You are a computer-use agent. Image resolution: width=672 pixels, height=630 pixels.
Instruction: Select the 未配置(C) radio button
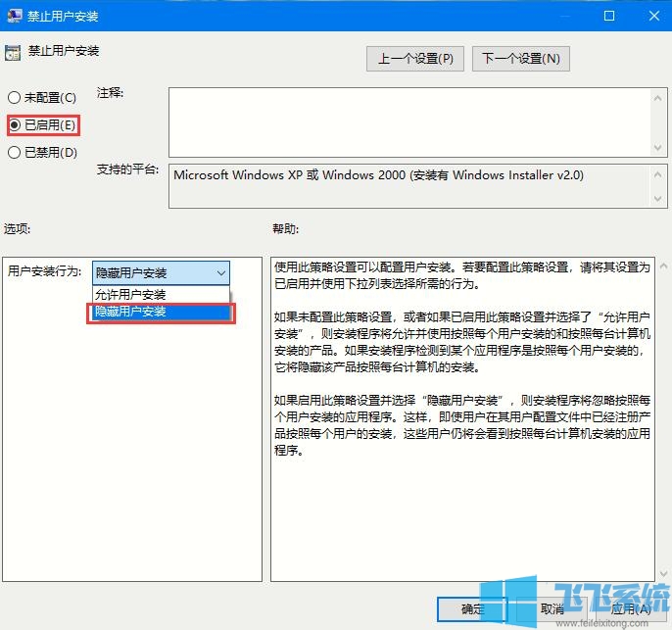14,98
